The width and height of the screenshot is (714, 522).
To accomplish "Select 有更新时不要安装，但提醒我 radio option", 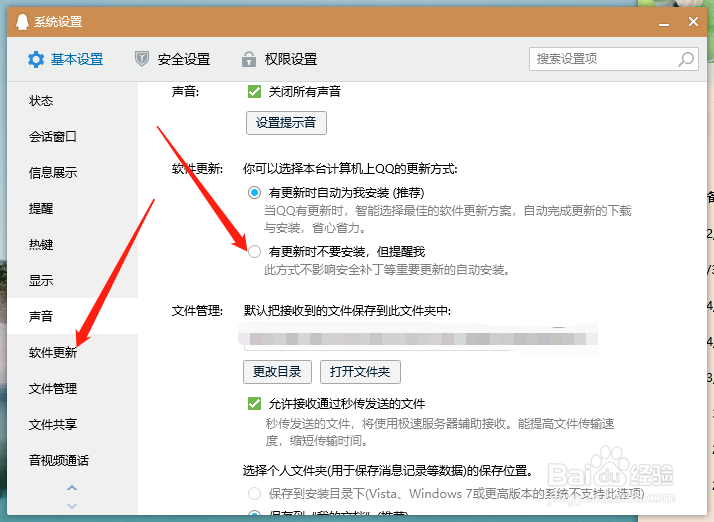I will point(255,251).
